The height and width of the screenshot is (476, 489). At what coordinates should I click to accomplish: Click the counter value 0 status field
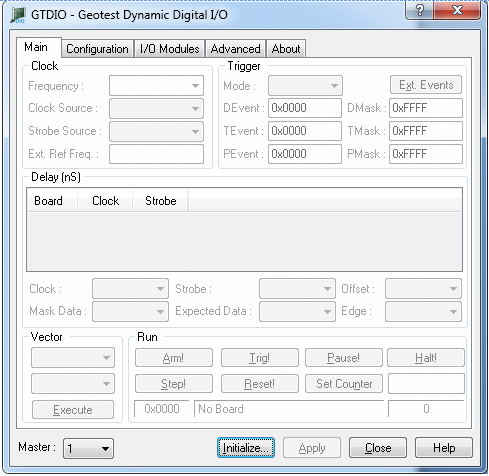426,409
